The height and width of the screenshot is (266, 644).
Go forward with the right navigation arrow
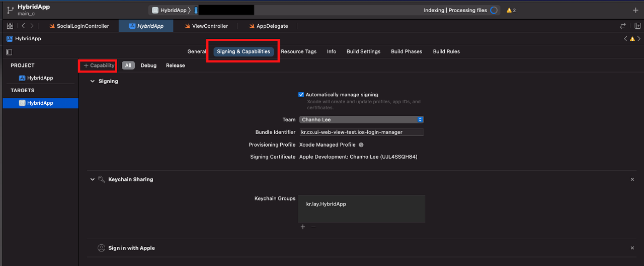(32, 26)
